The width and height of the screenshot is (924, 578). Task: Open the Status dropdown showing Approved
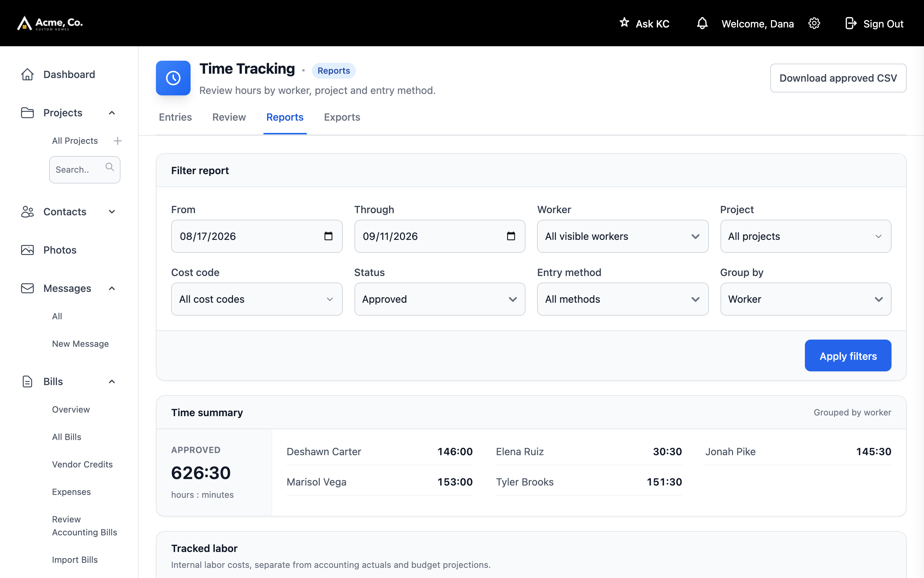tap(440, 299)
